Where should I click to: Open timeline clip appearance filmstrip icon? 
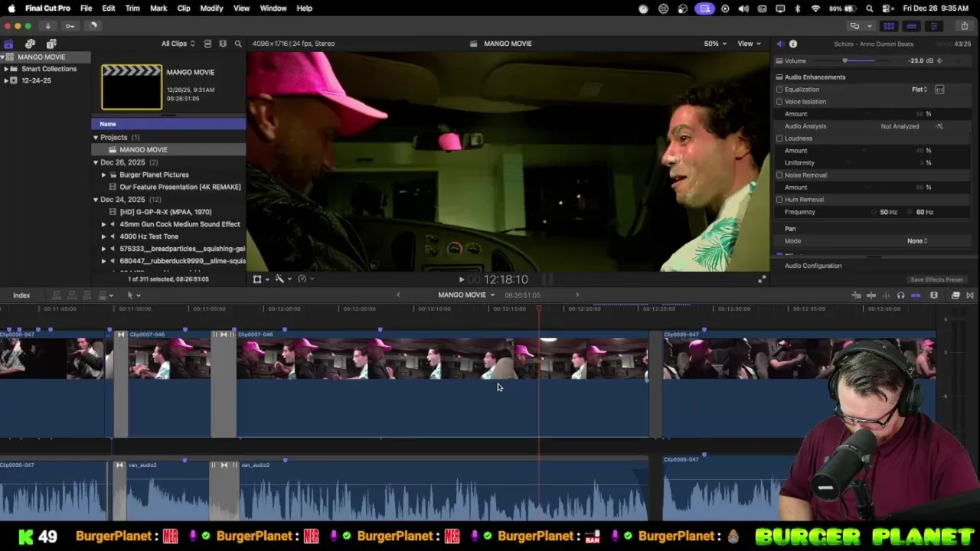click(934, 295)
